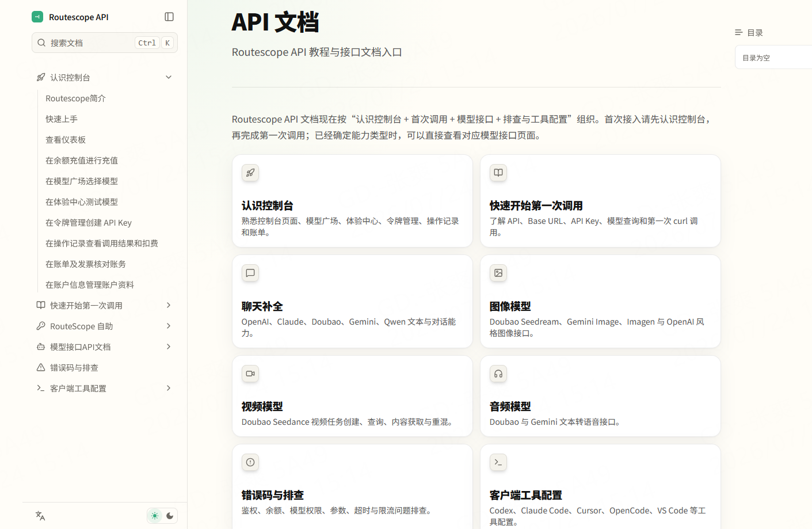The image size is (812, 529).
Task: Click the headphones icon in 音频模型 card
Action: [x=498, y=374]
